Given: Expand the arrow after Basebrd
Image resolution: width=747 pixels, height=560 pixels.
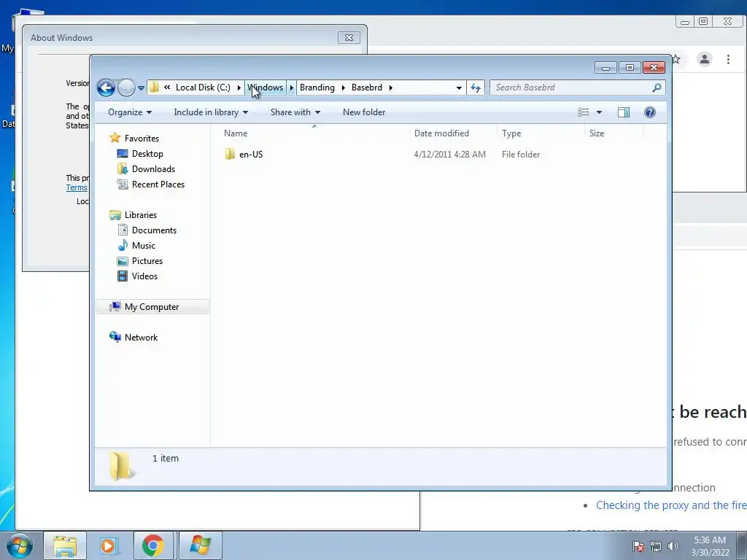Looking at the screenshot, I should tap(391, 87).
